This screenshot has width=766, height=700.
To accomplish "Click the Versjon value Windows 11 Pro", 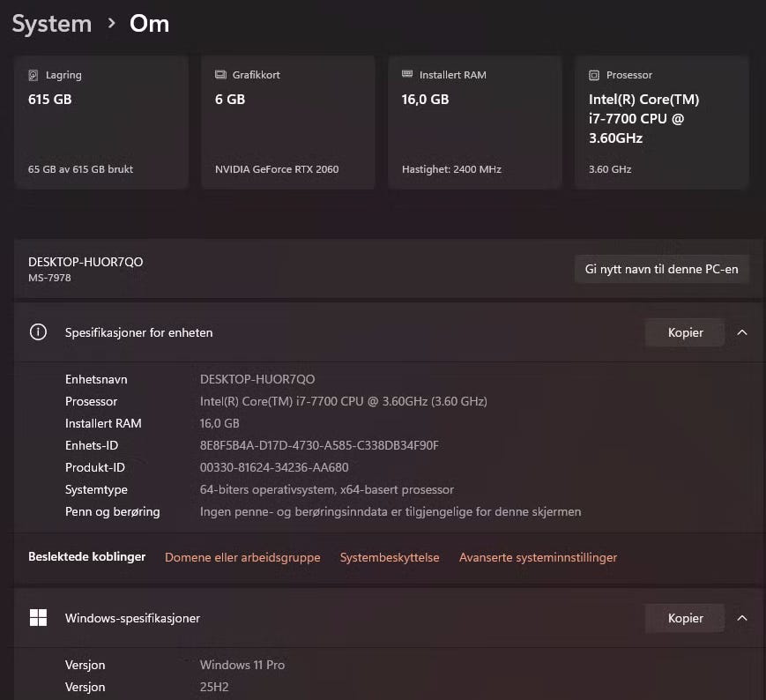I will click(242, 665).
